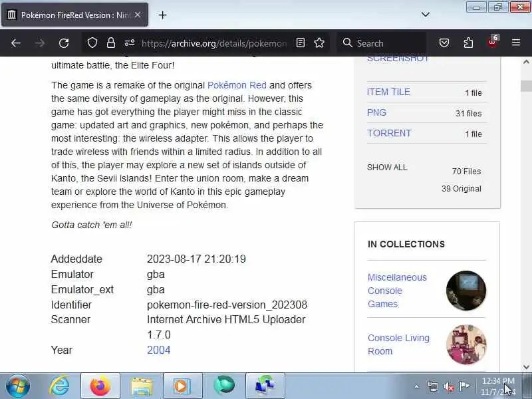The width and height of the screenshot is (532, 399).
Task: Click the IN COLLECTIONS heading
Action: [406, 244]
